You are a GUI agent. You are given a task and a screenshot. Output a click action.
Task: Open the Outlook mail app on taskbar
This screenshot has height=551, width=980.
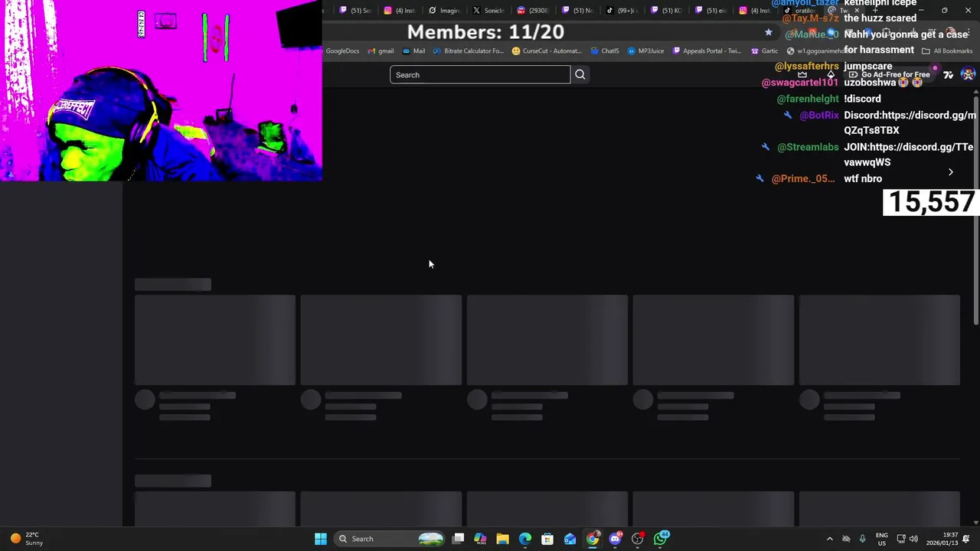570,539
